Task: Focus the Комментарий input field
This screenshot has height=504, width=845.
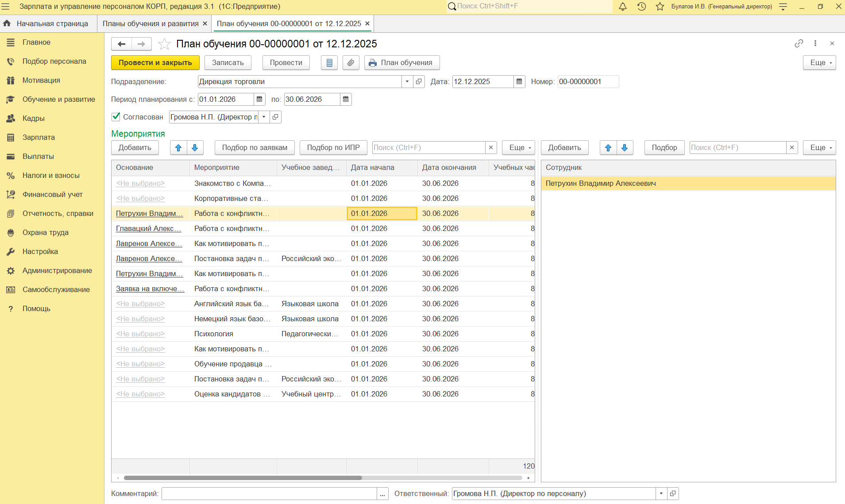Action: [x=269, y=493]
